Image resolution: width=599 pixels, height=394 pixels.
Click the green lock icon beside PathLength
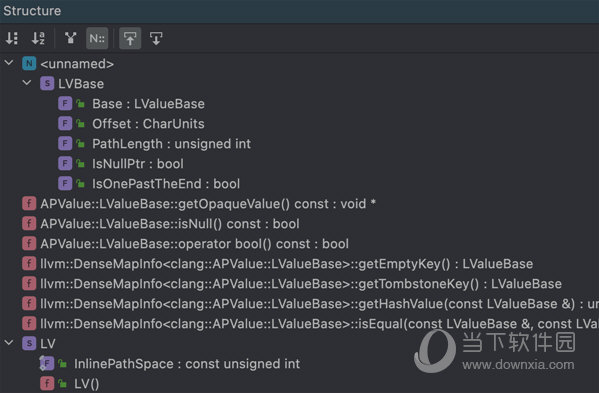point(81,144)
